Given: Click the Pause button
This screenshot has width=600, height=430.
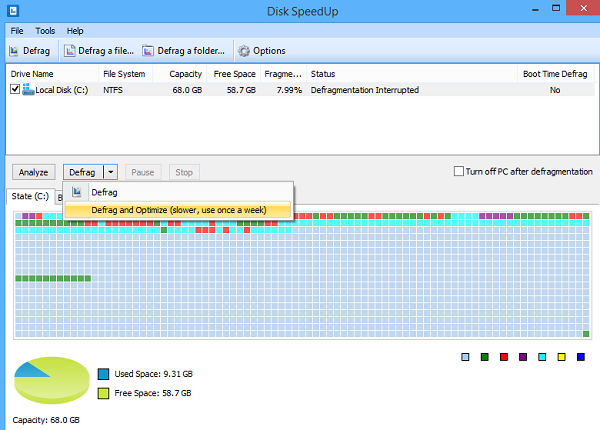Looking at the screenshot, I should [143, 172].
